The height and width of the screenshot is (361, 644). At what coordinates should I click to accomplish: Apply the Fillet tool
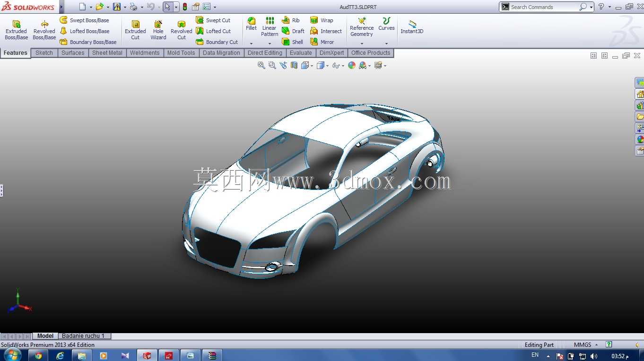[252, 24]
